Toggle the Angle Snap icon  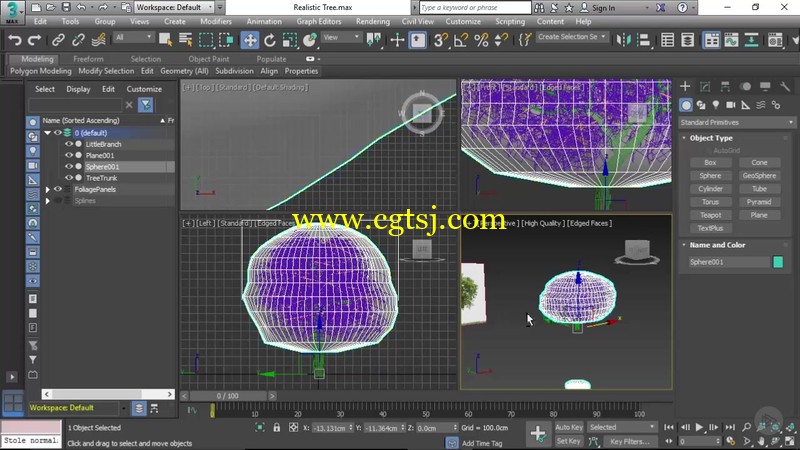pyautogui.click(x=461, y=40)
